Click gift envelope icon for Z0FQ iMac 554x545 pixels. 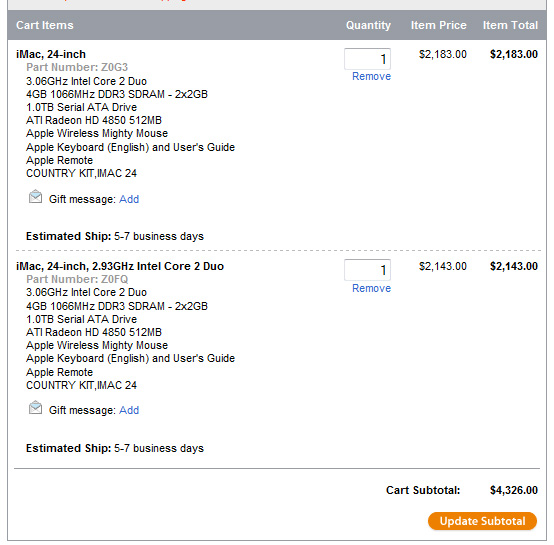coord(35,408)
